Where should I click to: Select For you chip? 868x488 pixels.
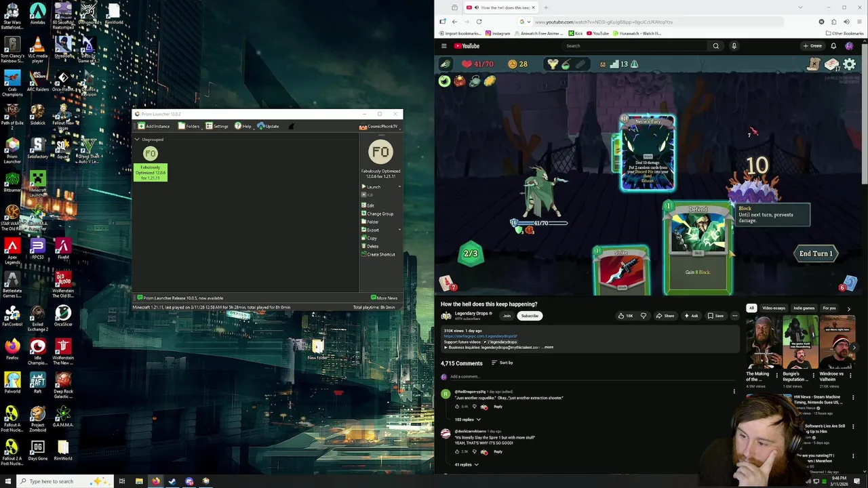pyautogui.click(x=829, y=308)
